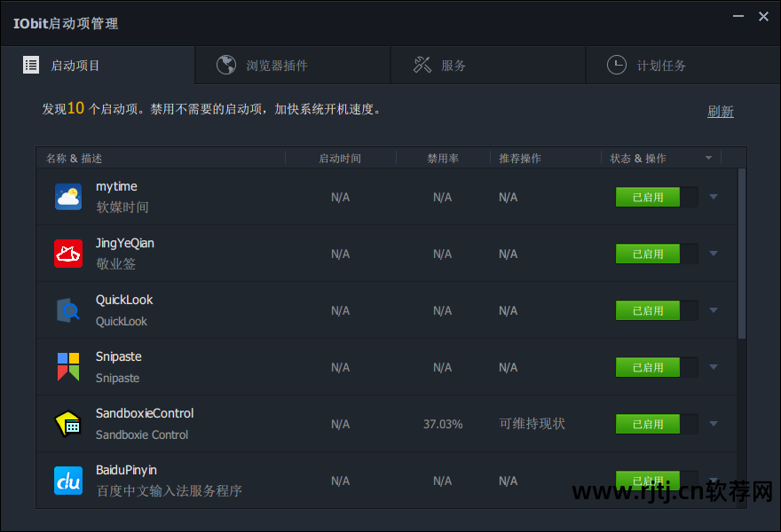The width and height of the screenshot is (781, 532).
Task: Click JingYeQian's 已启用 button
Action: [647, 254]
